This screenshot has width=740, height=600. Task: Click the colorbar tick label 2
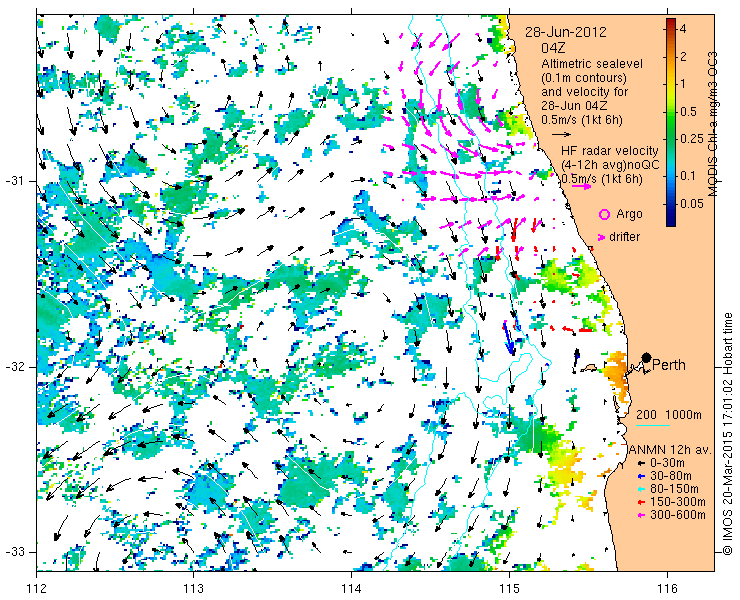pyautogui.click(x=682, y=57)
